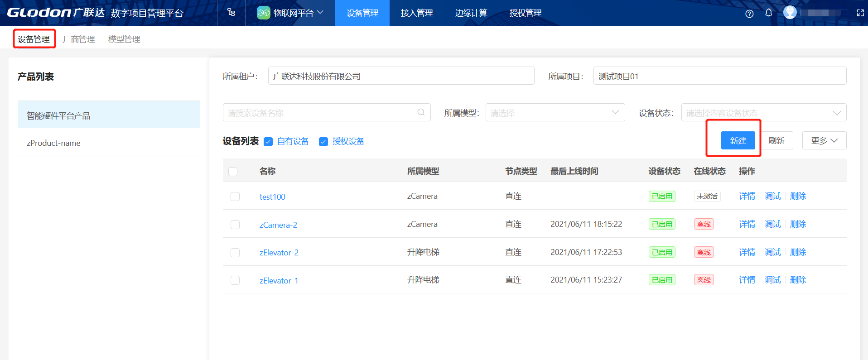Screen dimensions: 868x360
Task: Tick the checkbox for the test100 row
Action: pyautogui.click(x=235, y=197)
